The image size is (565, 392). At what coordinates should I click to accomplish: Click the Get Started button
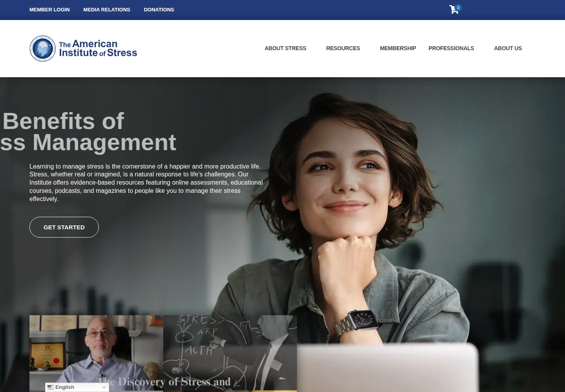coord(64,227)
